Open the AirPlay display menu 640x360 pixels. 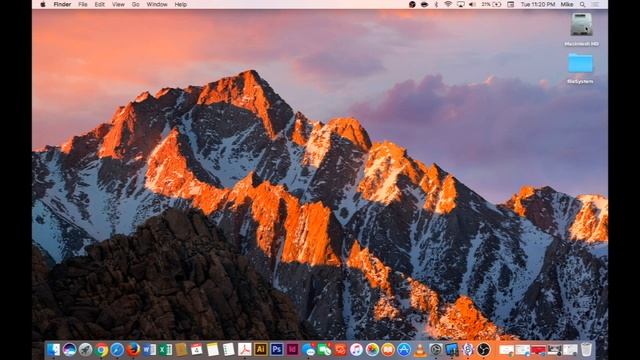pos(461,4)
